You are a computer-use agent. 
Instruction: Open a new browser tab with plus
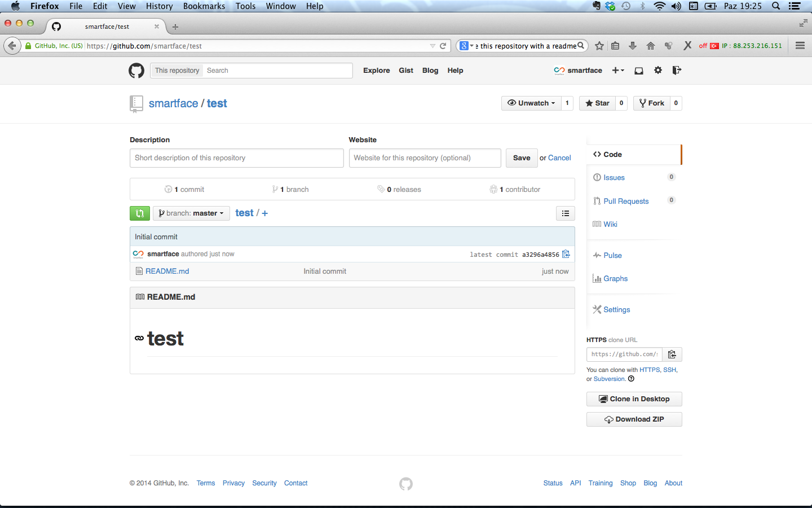pos(175,27)
